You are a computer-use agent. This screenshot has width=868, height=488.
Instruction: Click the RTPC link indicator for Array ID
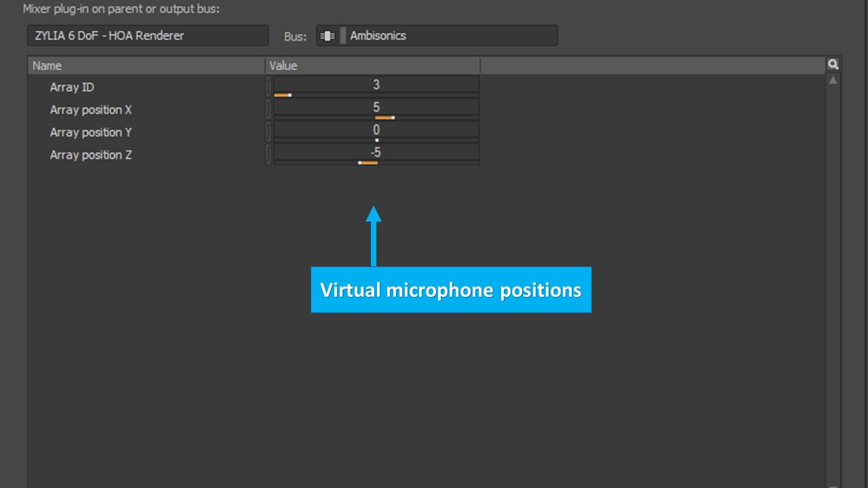click(x=269, y=87)
